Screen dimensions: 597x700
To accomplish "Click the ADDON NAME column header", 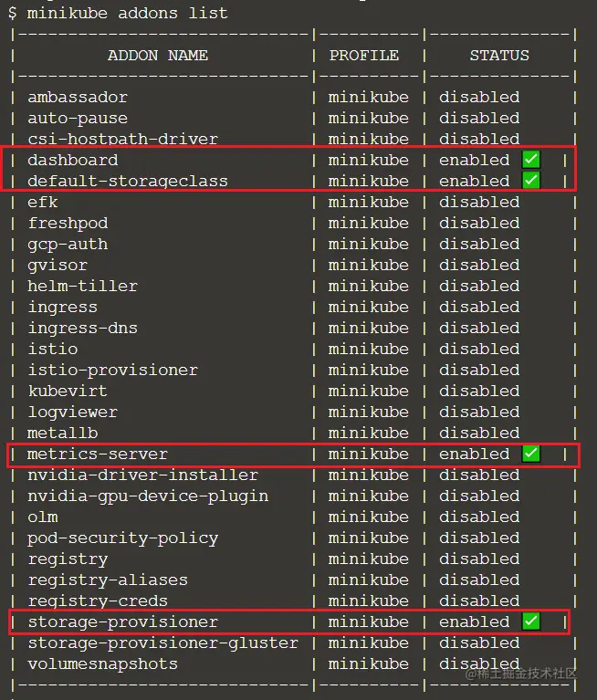I will (158, 56).
